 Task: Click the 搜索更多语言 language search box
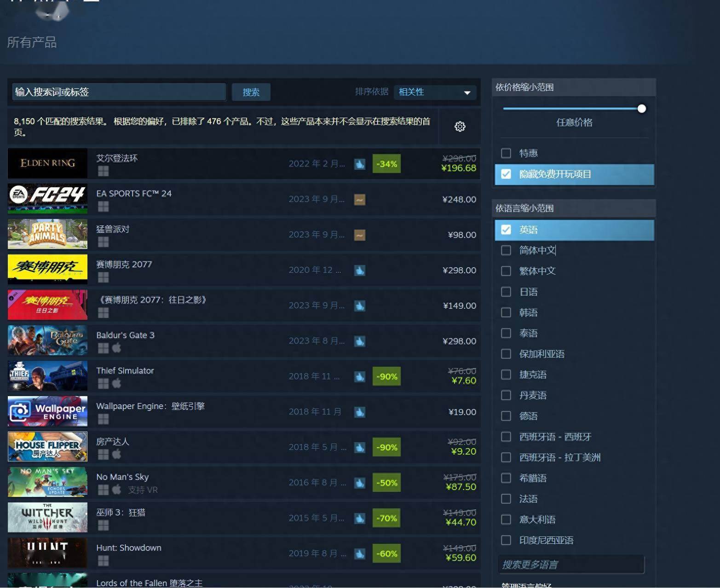571,565
